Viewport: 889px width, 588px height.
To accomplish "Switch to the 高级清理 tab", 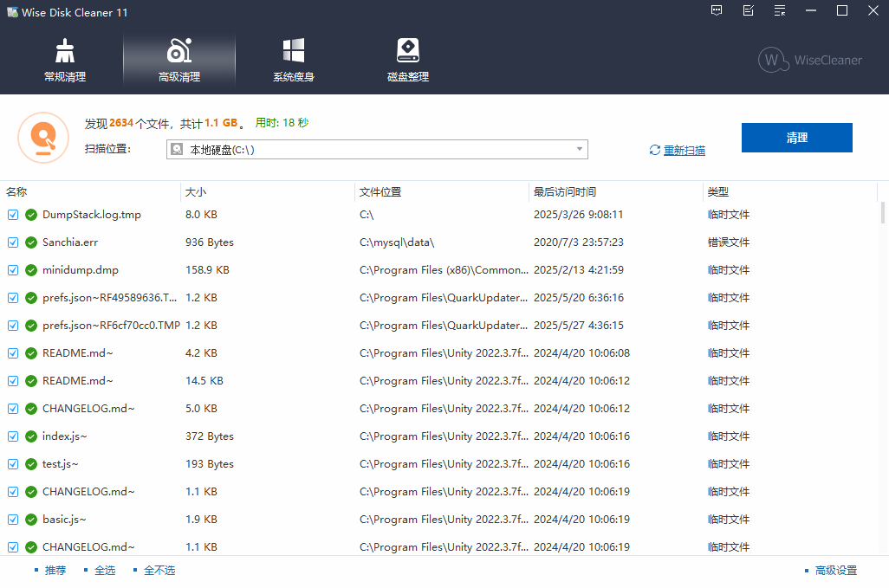I will [179, 60].
